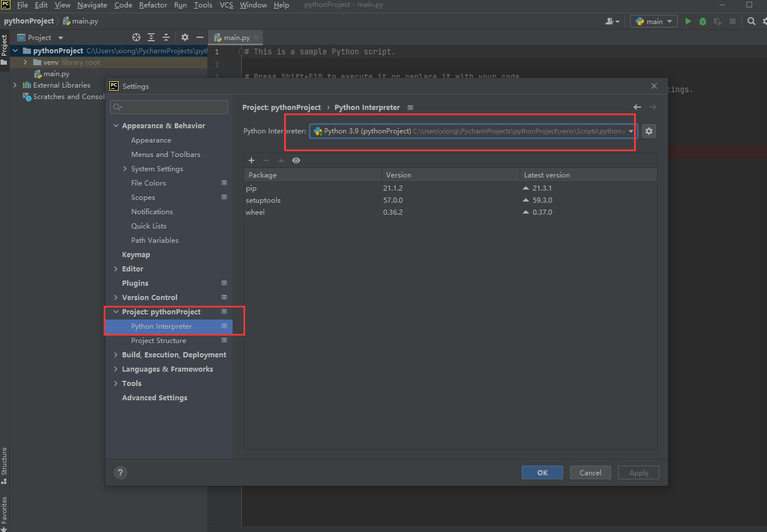
Task: Select the pip package row
Action: pos(450,188)
